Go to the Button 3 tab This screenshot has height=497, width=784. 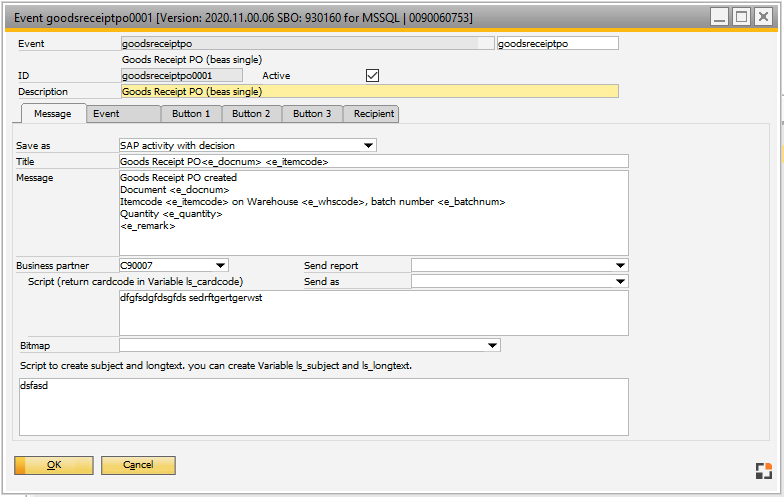pos(312,114)
